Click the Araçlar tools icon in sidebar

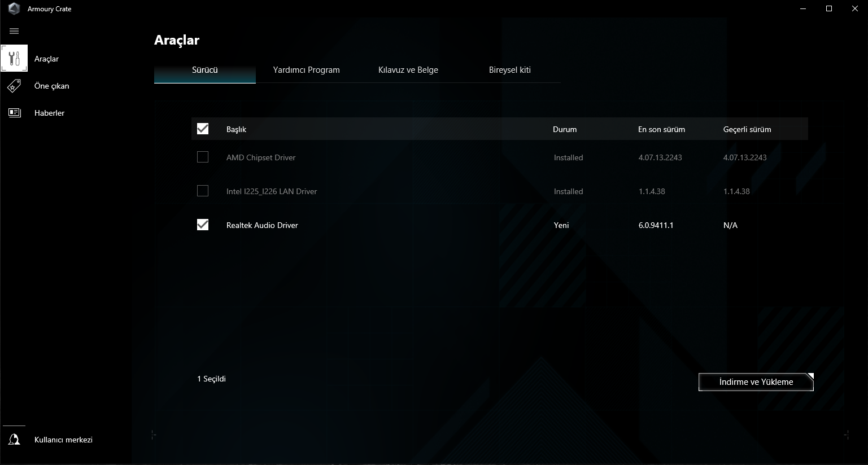click(14, 58)
